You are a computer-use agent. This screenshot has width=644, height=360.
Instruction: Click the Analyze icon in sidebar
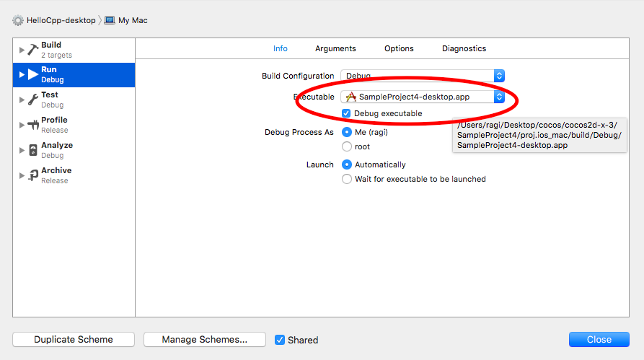pyautogui.click(x=33, y=150)
